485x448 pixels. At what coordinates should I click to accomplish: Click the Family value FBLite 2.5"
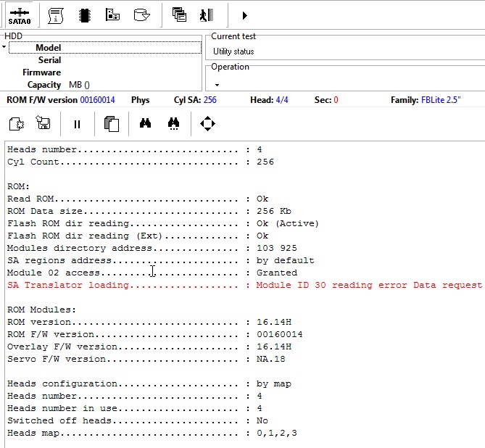441,100
